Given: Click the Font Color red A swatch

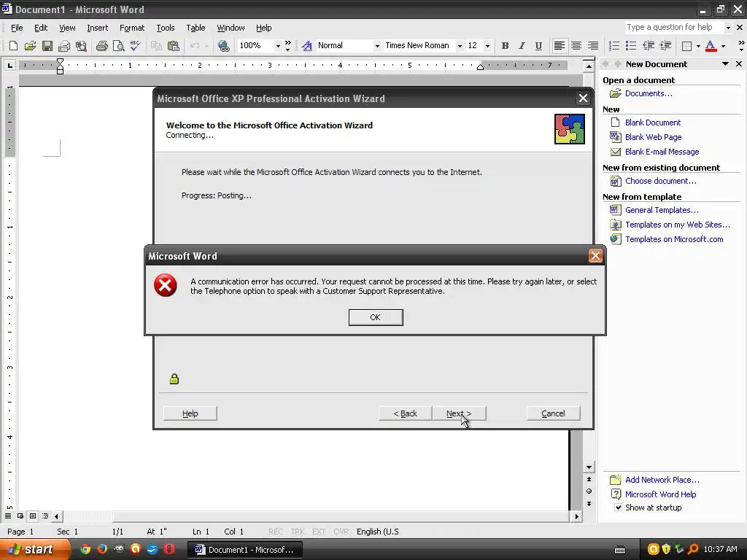Looking at the screenshot, I should (711, 46).
